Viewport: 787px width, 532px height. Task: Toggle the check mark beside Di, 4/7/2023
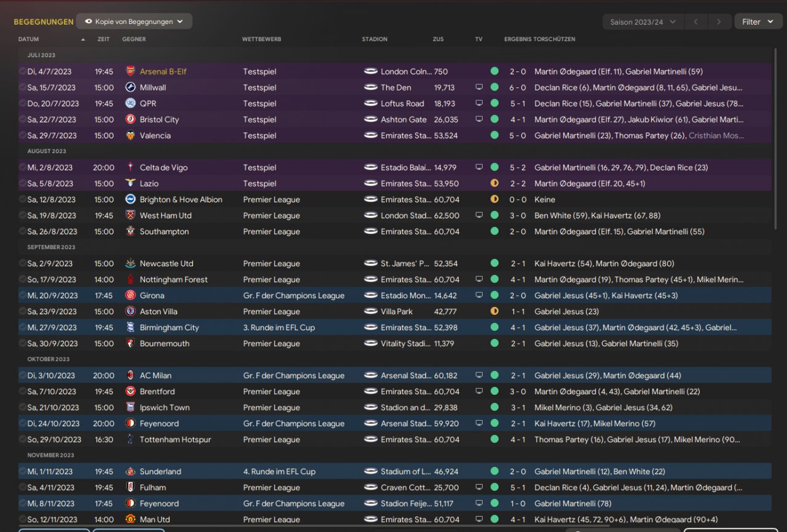[x=23, y=71]
